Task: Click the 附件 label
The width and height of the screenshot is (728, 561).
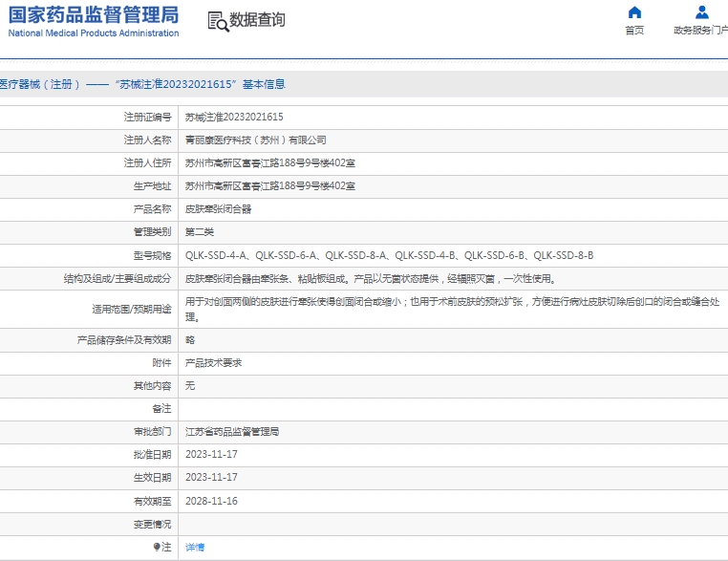Action: pyautogui.click(x=161, y=363)
